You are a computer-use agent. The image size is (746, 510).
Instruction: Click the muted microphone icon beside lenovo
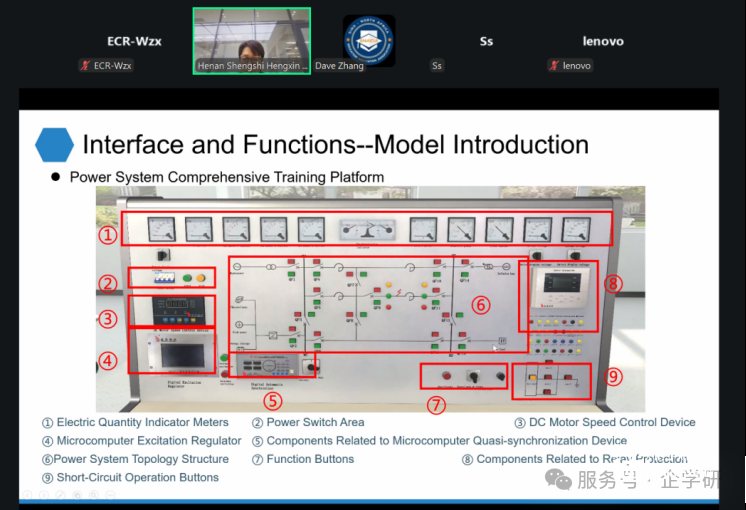click(x=554, y=66)
